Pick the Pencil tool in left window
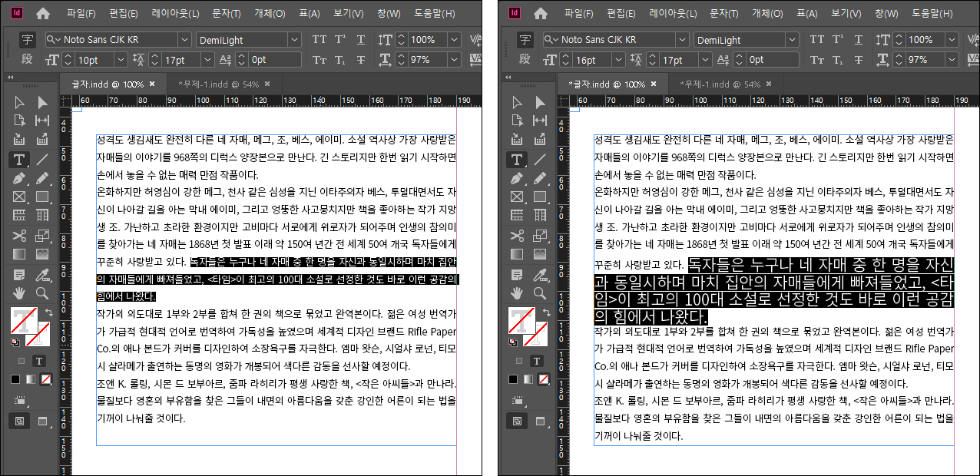 point(42,178)
